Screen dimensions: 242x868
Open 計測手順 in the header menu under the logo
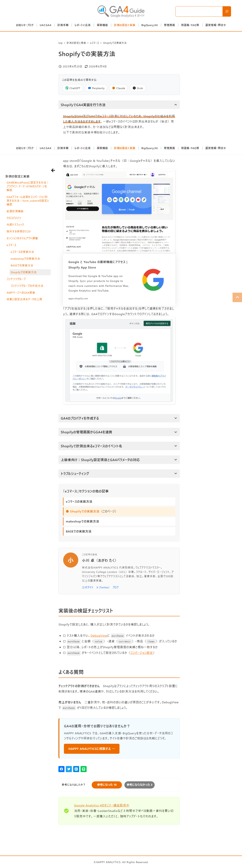[x=63, y=25]
